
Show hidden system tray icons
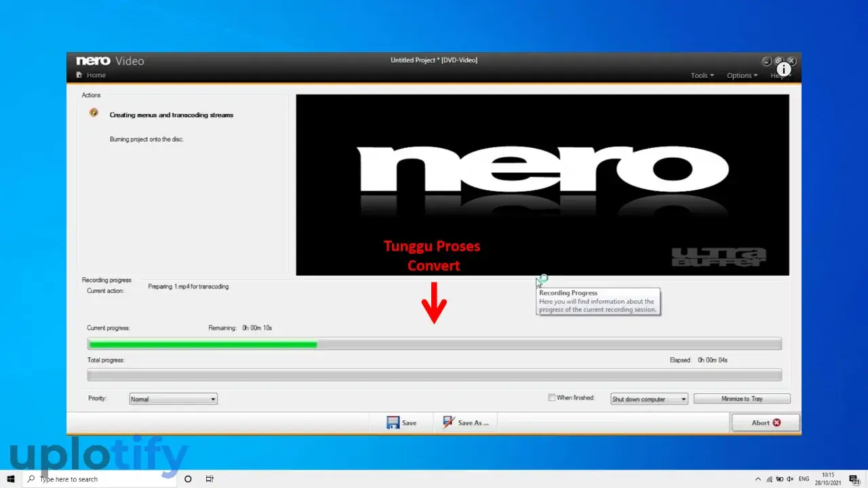point(757,479)
